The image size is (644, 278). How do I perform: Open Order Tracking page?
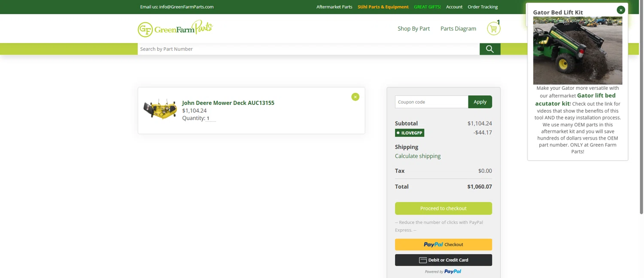[483, 7]
